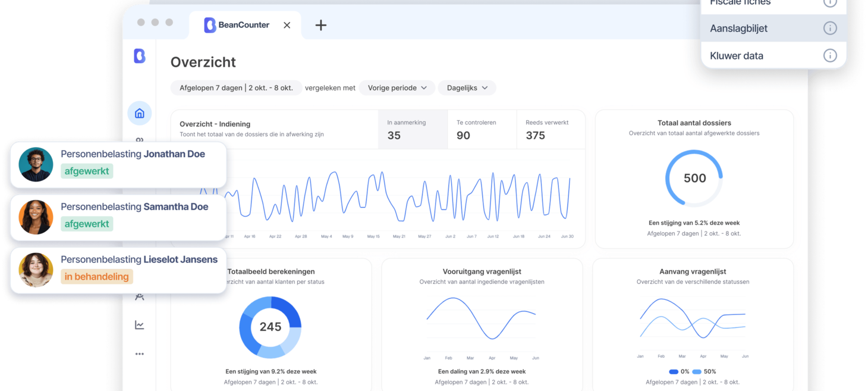
Task: Select the Kluwer data menu entry
Action: point(737,55)
